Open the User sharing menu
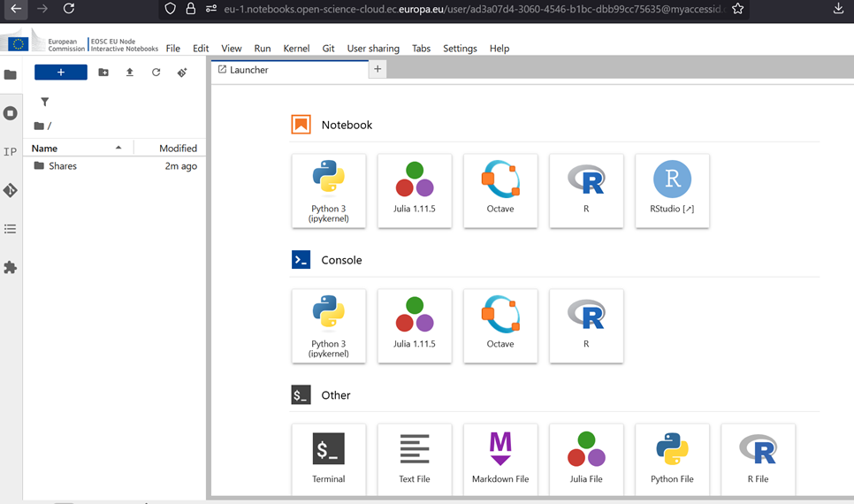854x504 pixels. [x=373, y=49]
